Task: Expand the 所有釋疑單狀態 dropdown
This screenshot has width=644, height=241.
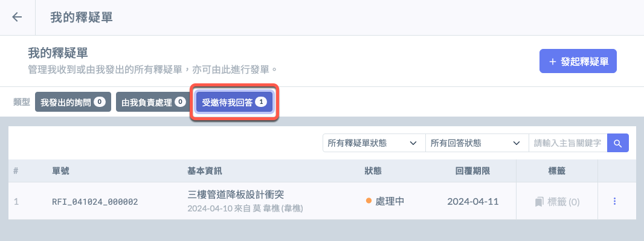Action: tap(374, 143)
